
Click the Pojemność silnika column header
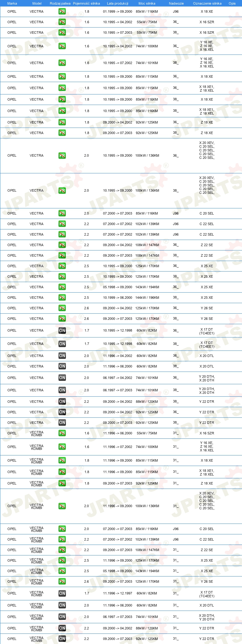86,3
